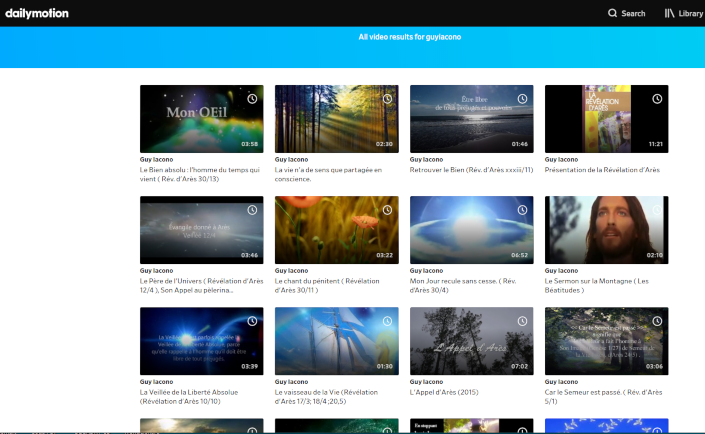Viewport: 705px width, 434px height.
Task: Open La Révélation d'Arès book thumbnail
Action: point(607,119)
